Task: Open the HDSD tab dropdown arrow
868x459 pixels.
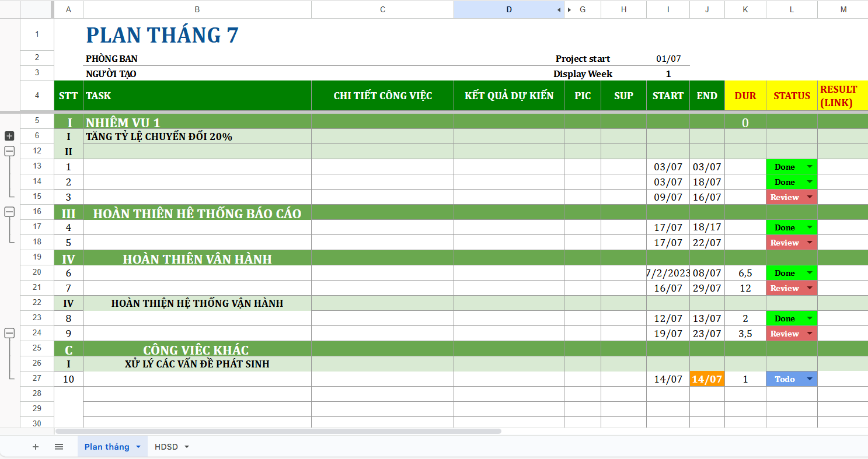Action: point(187,447)
